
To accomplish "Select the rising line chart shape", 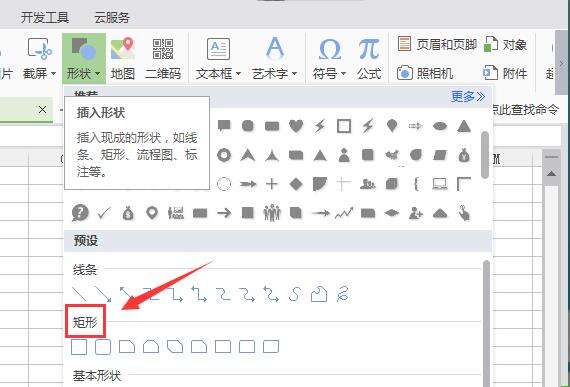I will click(x=344, y=213).
